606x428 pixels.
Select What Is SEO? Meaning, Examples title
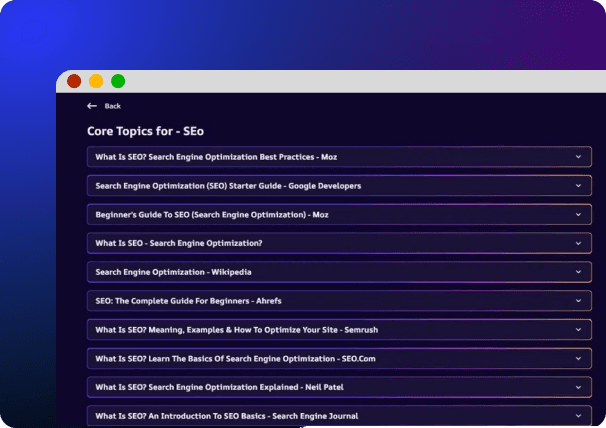(237, 330)
